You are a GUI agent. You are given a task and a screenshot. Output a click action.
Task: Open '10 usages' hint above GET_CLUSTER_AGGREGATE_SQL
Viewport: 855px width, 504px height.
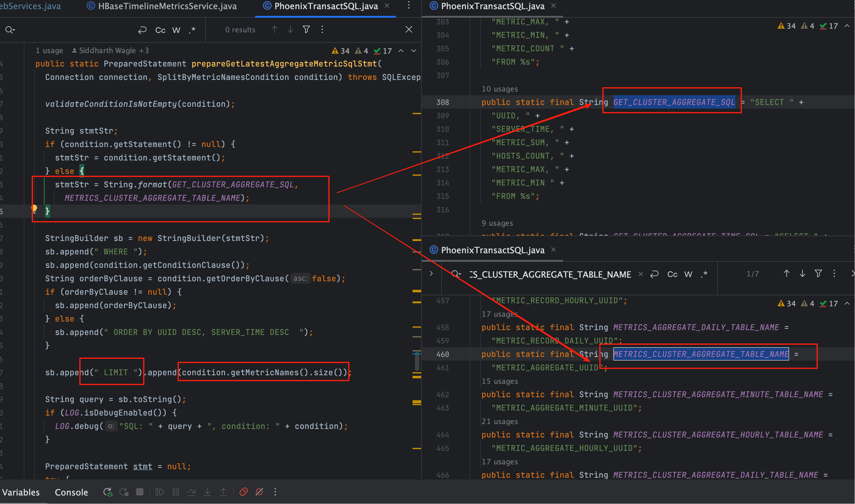pyautogui.click(x=500, y=89)
